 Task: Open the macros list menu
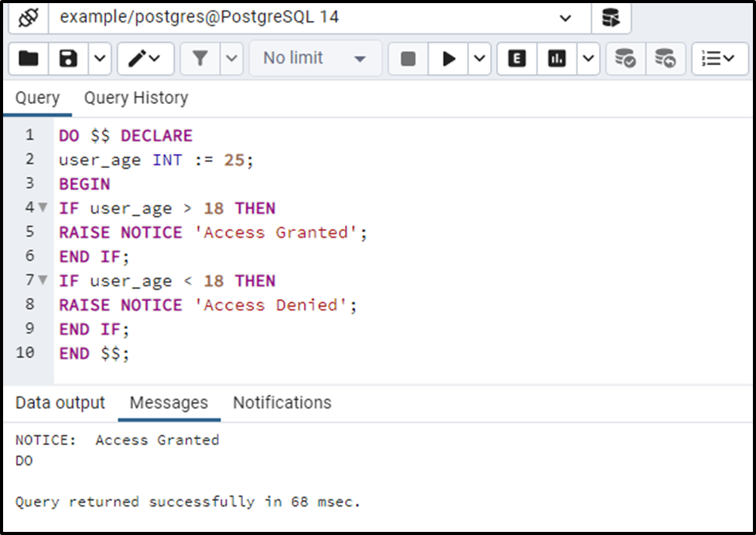[720, 58]
